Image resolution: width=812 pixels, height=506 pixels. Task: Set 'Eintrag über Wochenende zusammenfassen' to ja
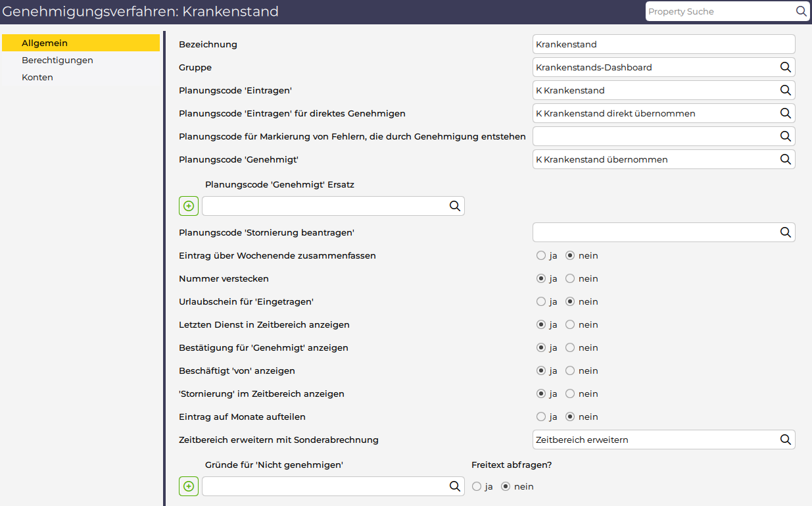tap(541, 255)
